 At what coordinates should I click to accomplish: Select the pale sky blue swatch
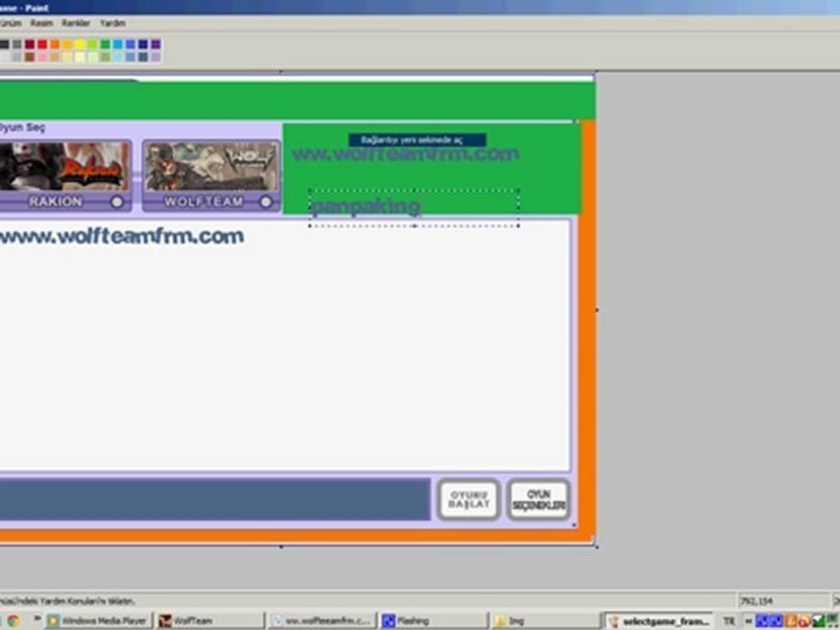tap(118, 57)
